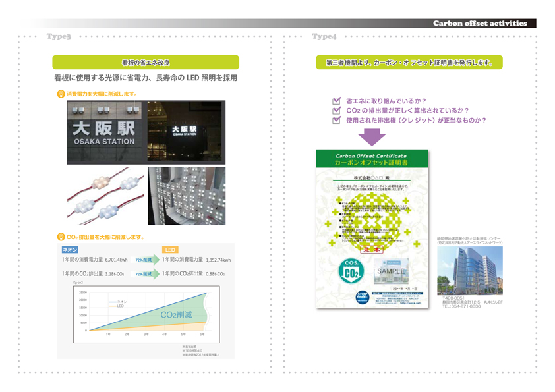Click the nighttime illuminated Osaka Station sign photo
Screen dimensions: 555x392
pyautogui.click(x=186, y=132)
